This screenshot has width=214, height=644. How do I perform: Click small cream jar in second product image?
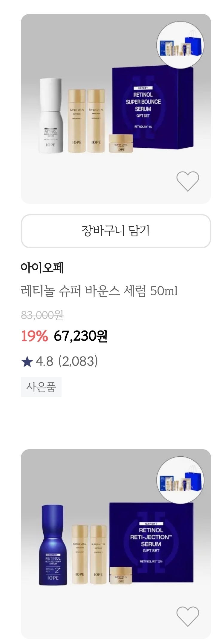coord(120,575)
